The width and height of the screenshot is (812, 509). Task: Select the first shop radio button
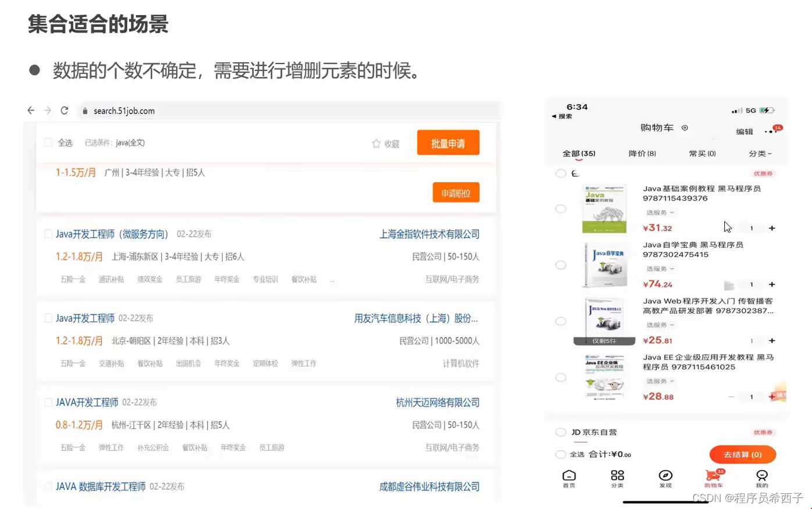click(560, 173)
